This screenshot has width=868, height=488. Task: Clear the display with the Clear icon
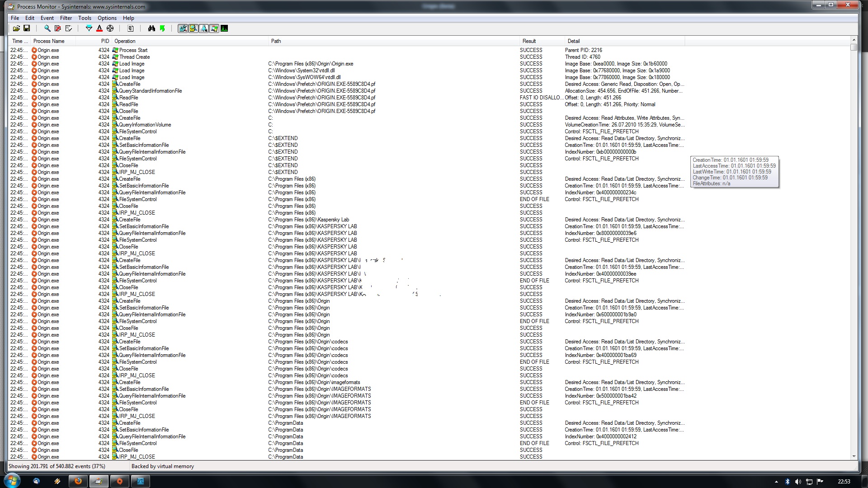68,28
